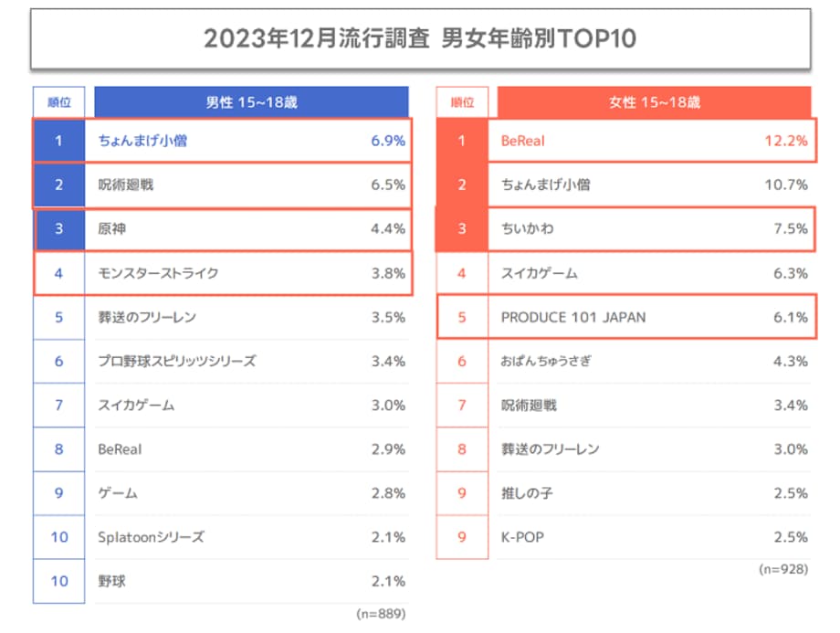Click the 女性 15~18歳 red header
The width and height of the screenshot is (840, 633).
coord(654,101)
